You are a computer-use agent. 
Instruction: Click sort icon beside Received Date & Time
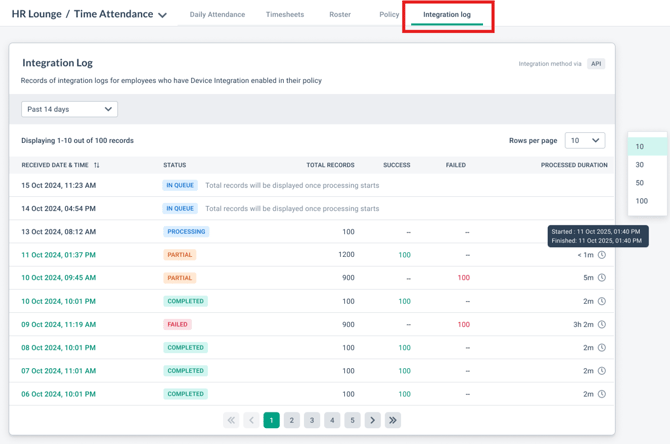(97, 165)
